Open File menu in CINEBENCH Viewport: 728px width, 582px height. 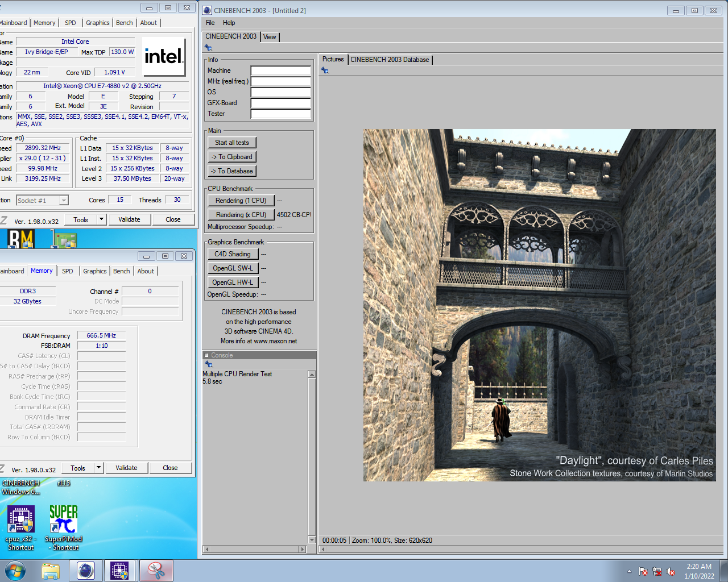[210, 23]
